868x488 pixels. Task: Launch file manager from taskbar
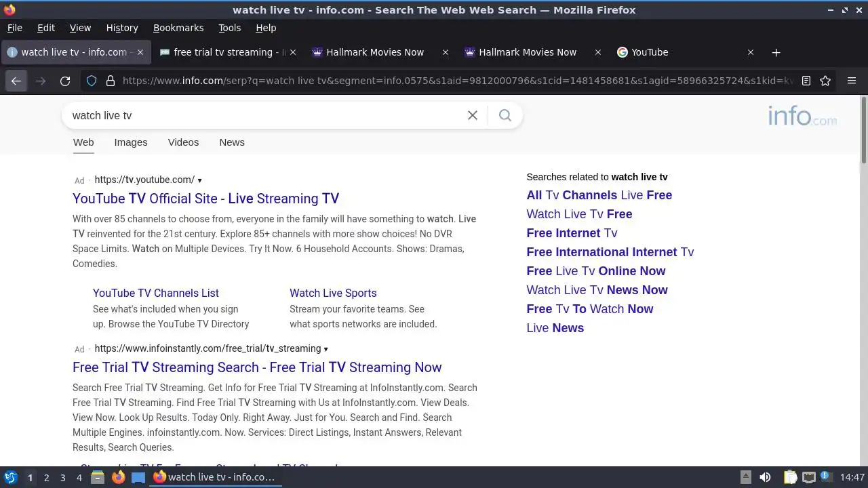pyautogui.click(x=97, y=477)
